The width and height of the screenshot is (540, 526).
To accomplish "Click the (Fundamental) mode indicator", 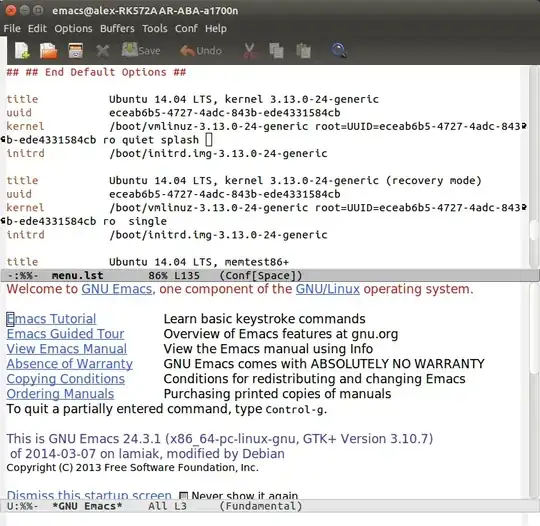I will (261, 506).
